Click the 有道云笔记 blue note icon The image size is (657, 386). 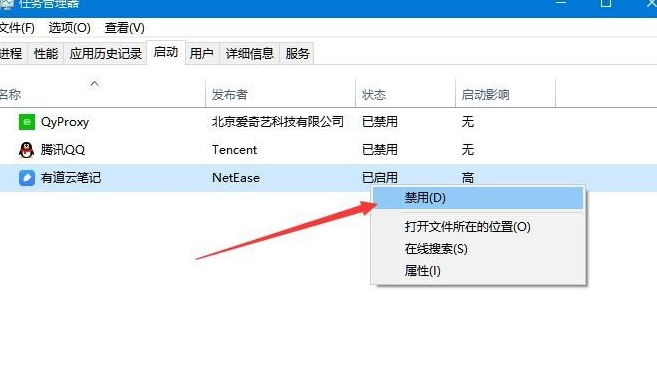pyautogui.click(x=27, y=178)
